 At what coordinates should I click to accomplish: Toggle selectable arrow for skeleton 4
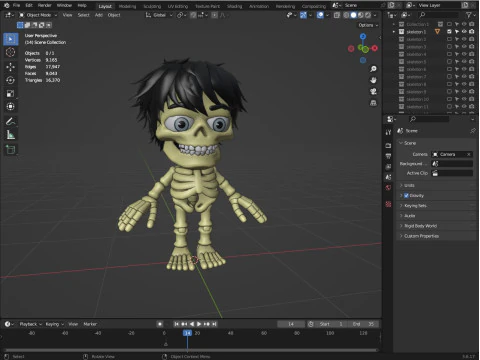coord(457,54)
